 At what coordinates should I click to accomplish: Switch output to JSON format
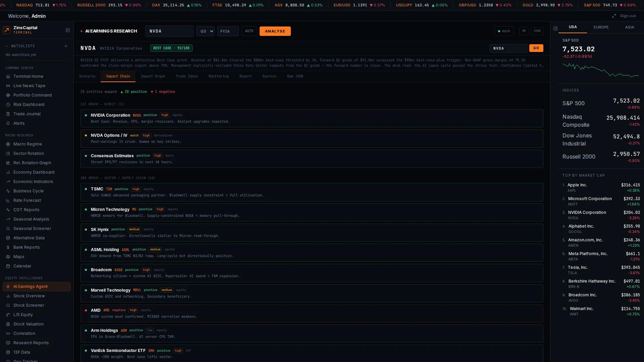pos(537,31)
